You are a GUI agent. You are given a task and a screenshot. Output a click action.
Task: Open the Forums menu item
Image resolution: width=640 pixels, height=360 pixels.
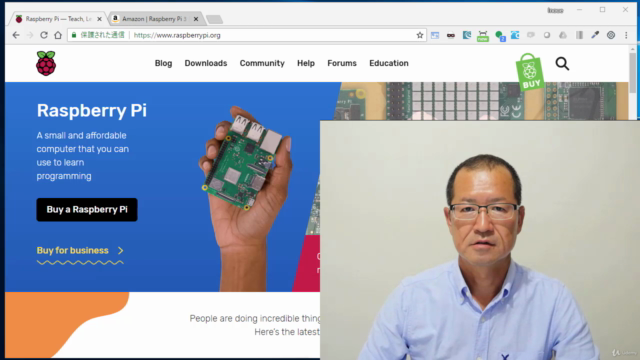pyautogui.click(x=342, y=63)
